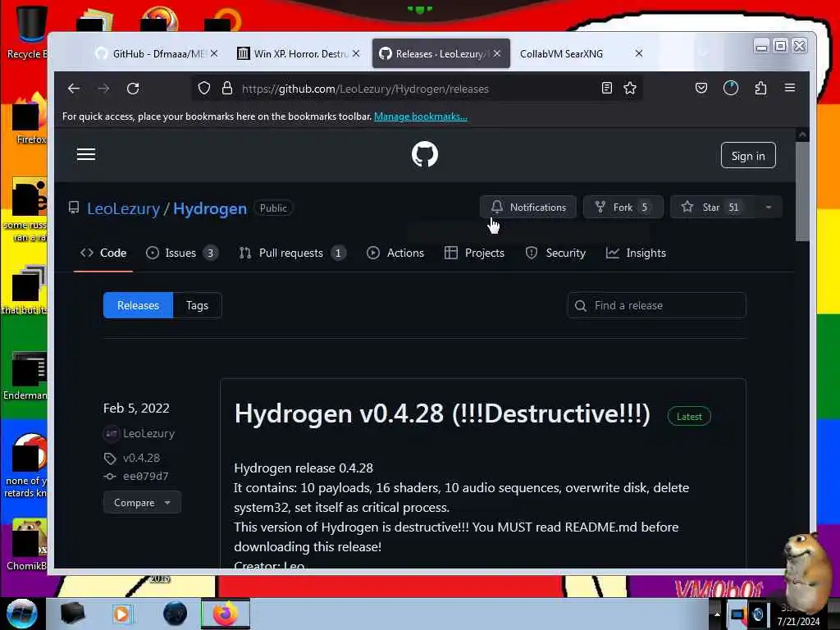The width and height of the screenshot is (840, 630).
Task: Click the Public visibility label
Action: (x=273, y=208)
